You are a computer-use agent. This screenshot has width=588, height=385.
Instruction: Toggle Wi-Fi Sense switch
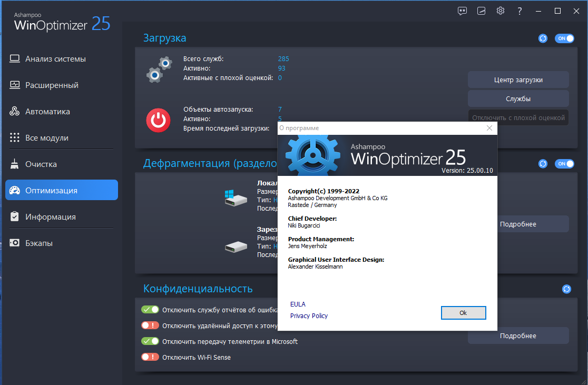150,357
